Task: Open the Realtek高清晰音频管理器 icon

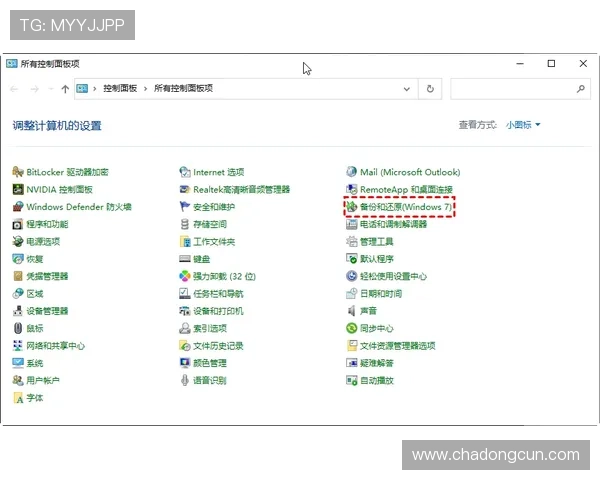Action: point(184,189)
